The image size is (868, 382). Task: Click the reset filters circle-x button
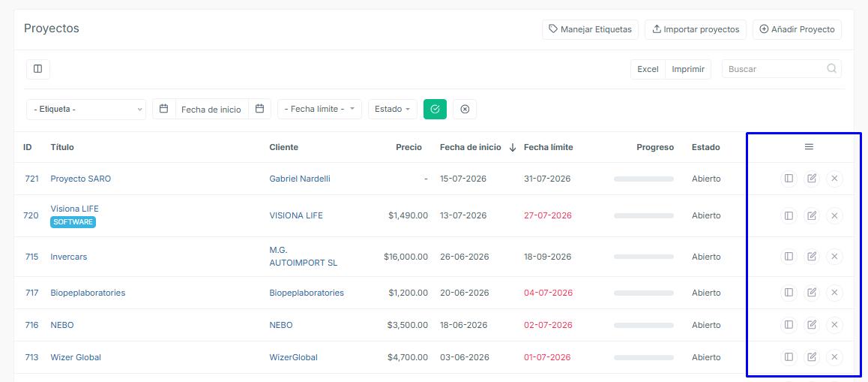[x=465, y=110]
